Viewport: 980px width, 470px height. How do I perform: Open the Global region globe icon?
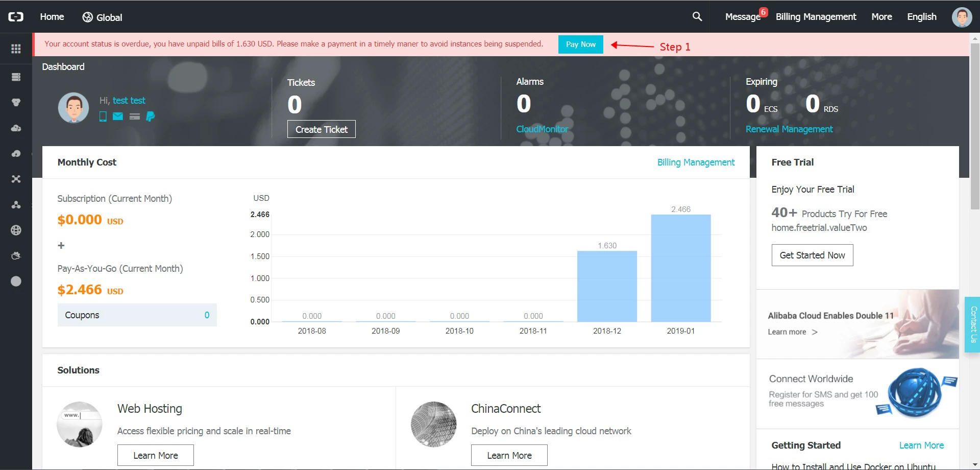[87, 17]
